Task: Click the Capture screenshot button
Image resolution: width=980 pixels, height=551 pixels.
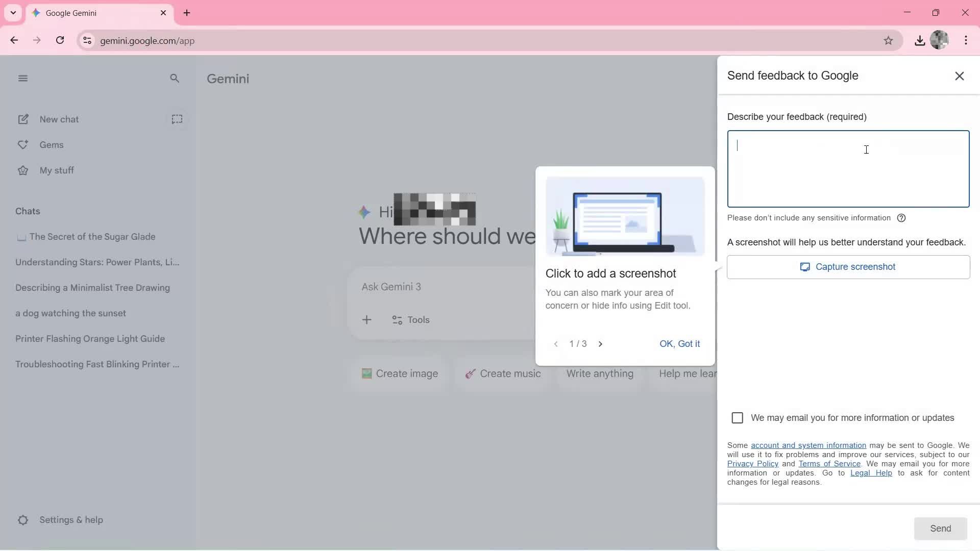Action: coord(847,267)
